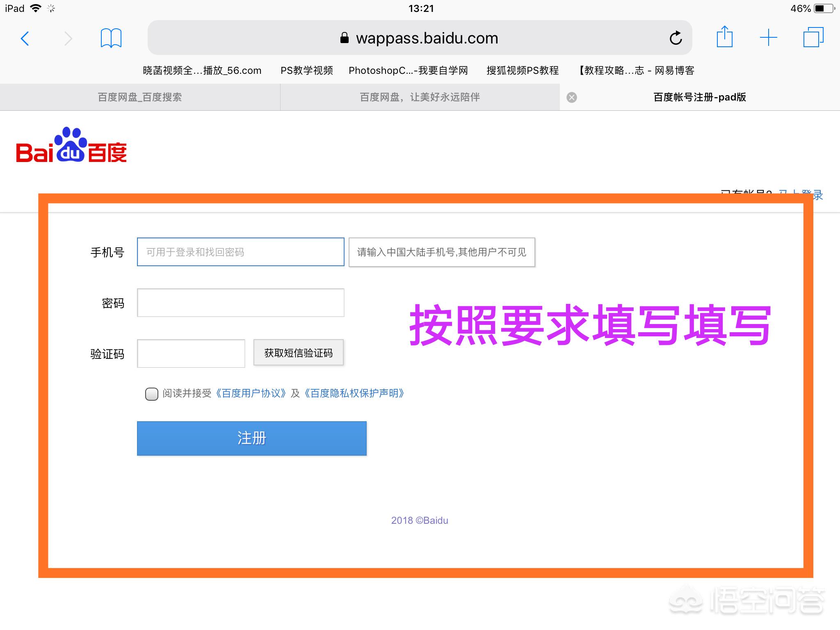
Task: Tap the Safari forward arrow
Action: 68,39
